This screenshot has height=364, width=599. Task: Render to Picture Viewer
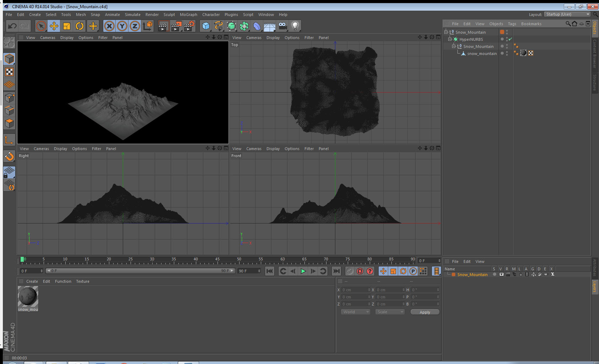click(176, 26)
